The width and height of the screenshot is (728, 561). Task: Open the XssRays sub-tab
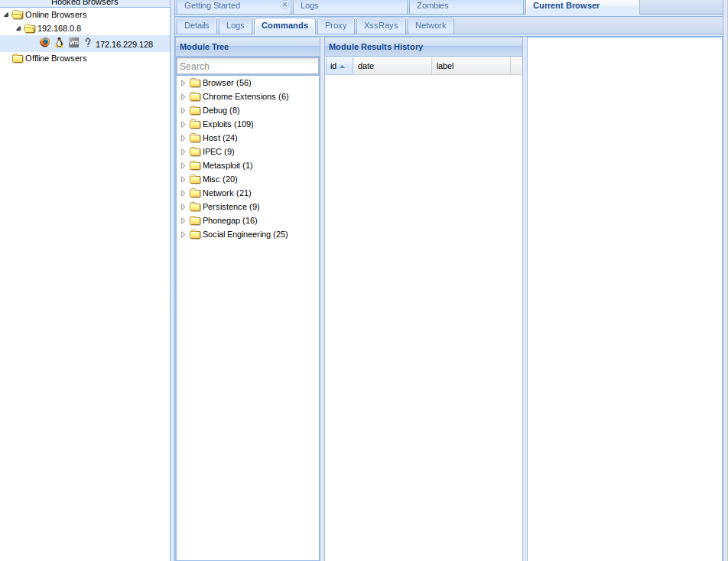pos(381,26)
